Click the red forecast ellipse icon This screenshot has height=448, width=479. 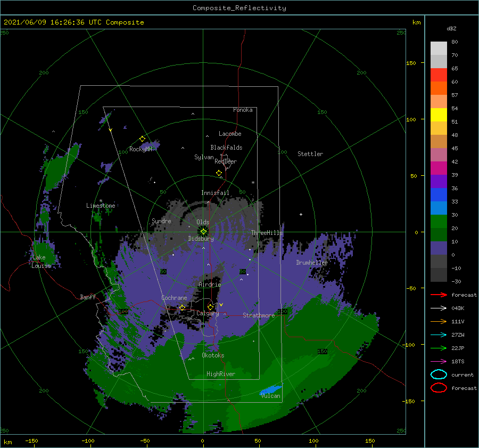(x=439, y=388)
